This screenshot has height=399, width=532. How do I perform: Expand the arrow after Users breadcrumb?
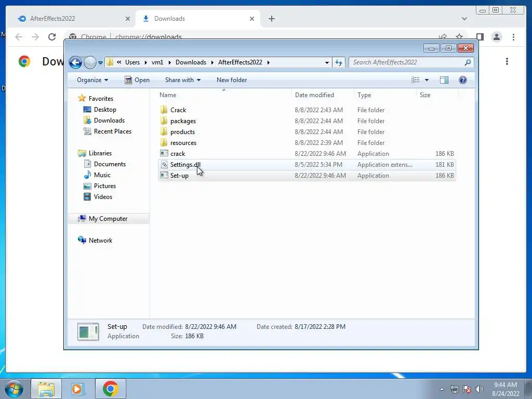(x=145, y=62)
